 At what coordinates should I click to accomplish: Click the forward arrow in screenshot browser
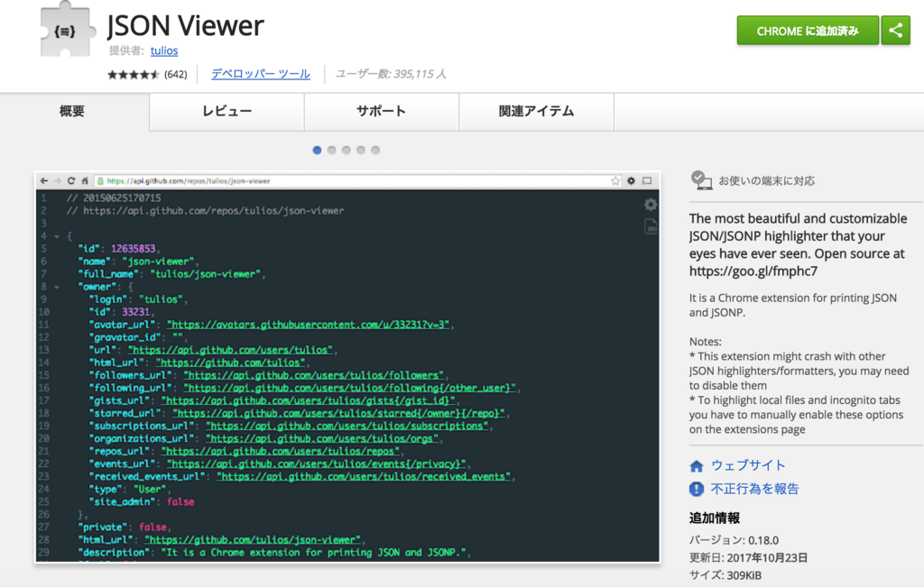57,180
